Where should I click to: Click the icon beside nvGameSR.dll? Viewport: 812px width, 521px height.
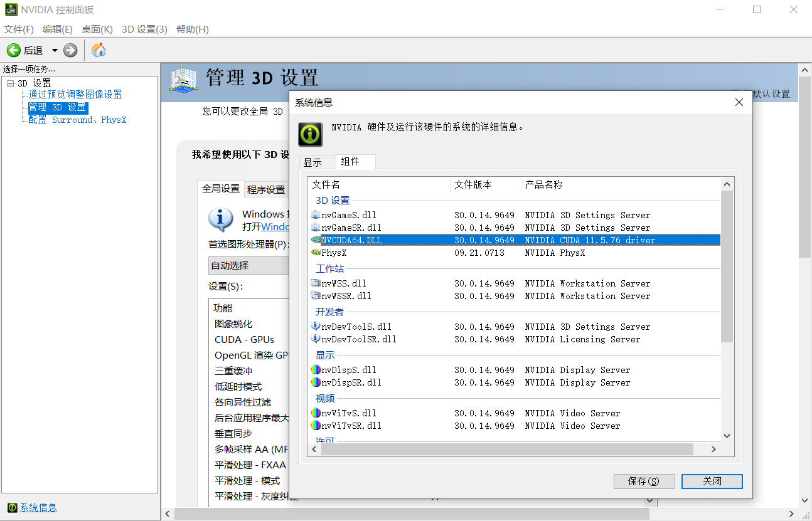tap(316, 228)
